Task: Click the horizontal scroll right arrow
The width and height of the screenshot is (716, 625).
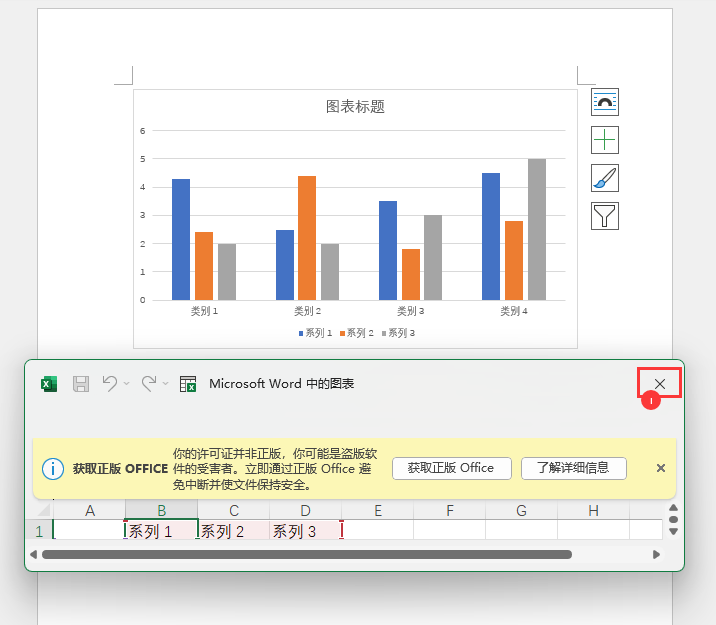Action: pyautogui.click(x=656, y=555)
